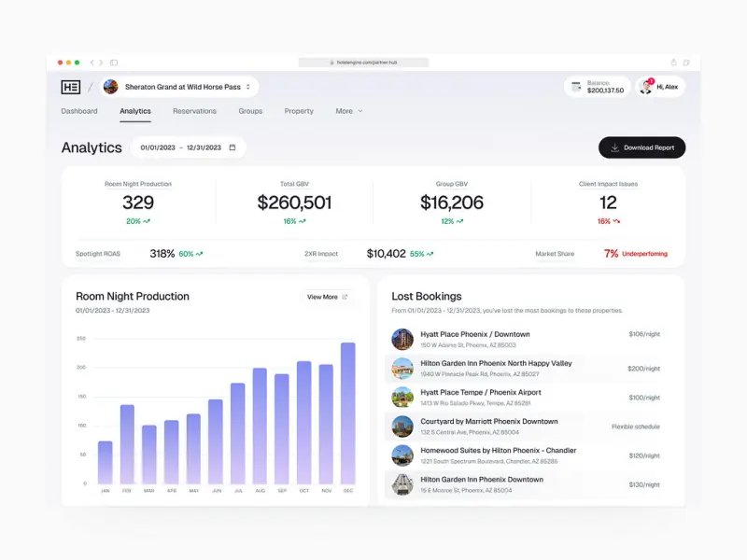The width and height of the screenshot is (747, 560).
Task: Go to the Reservations tab
Action: pyautogui.click(x=194, y=111)
